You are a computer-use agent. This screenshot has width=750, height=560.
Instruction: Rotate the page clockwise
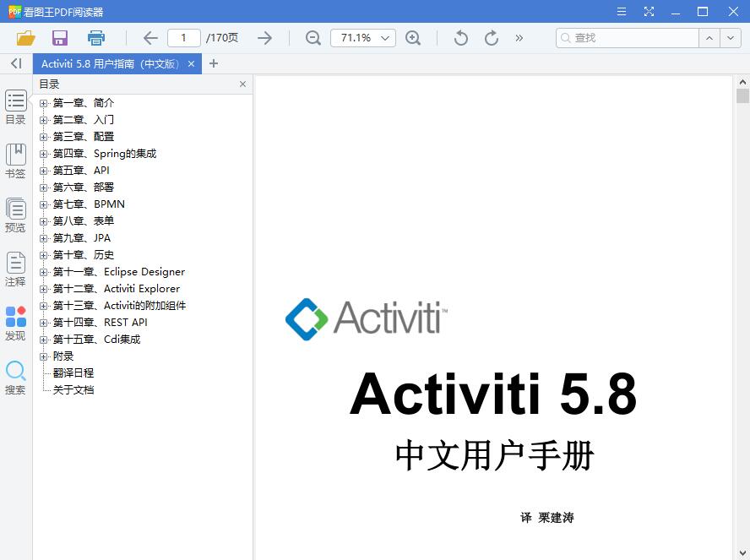[x=491, y=38]
